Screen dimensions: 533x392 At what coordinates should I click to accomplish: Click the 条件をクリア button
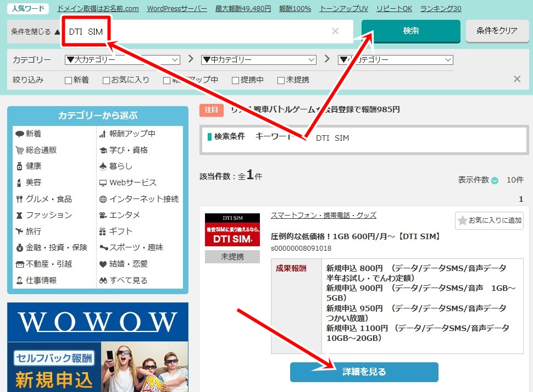point(497,31)
